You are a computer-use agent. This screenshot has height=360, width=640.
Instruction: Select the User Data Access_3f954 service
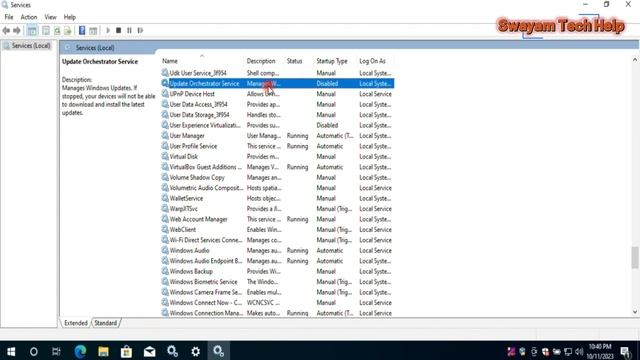coord(277,104)
